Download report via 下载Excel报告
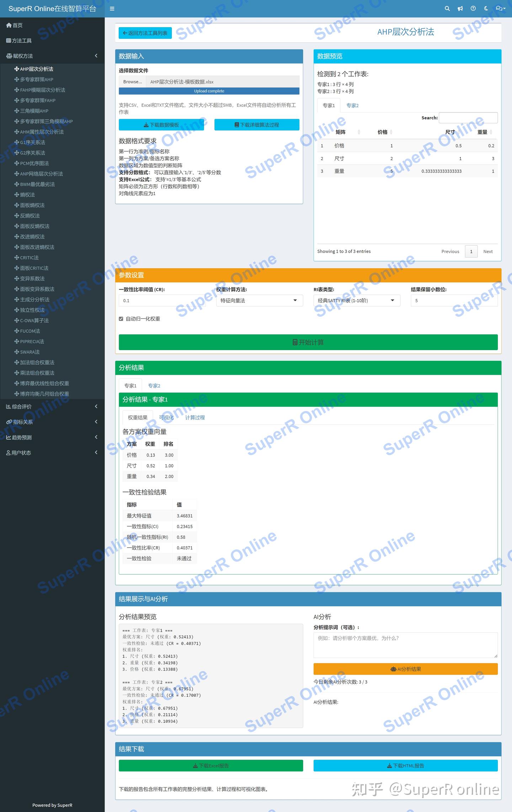The height and width of the screenshot is (812, 512). tap(211, 765)
